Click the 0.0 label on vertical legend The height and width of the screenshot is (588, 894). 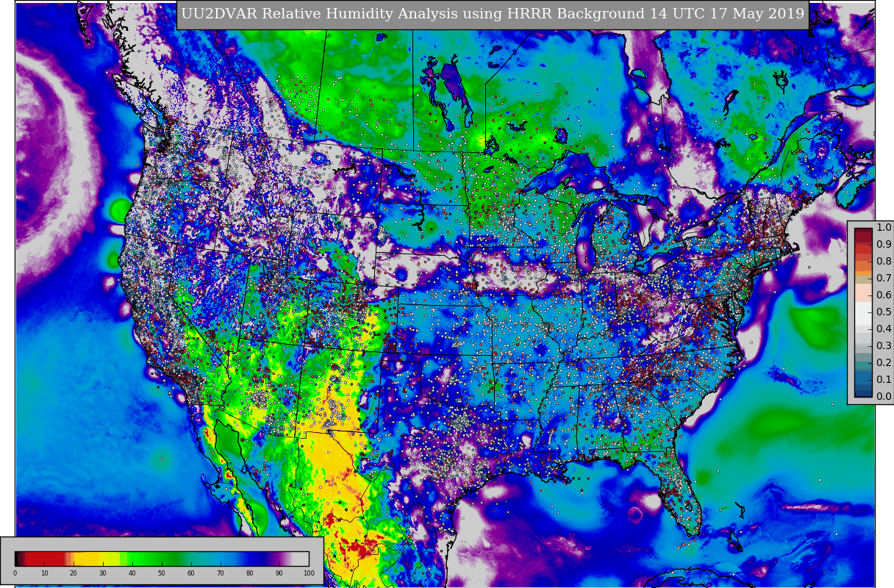884,396
